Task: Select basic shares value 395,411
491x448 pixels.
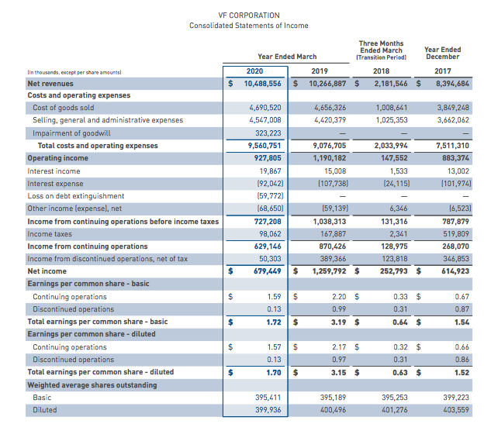Action: pos(268,398)
